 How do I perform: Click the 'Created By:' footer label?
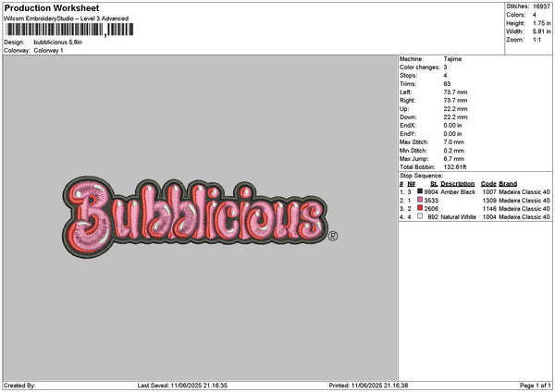pyautogui.click(x=19, y=386)
